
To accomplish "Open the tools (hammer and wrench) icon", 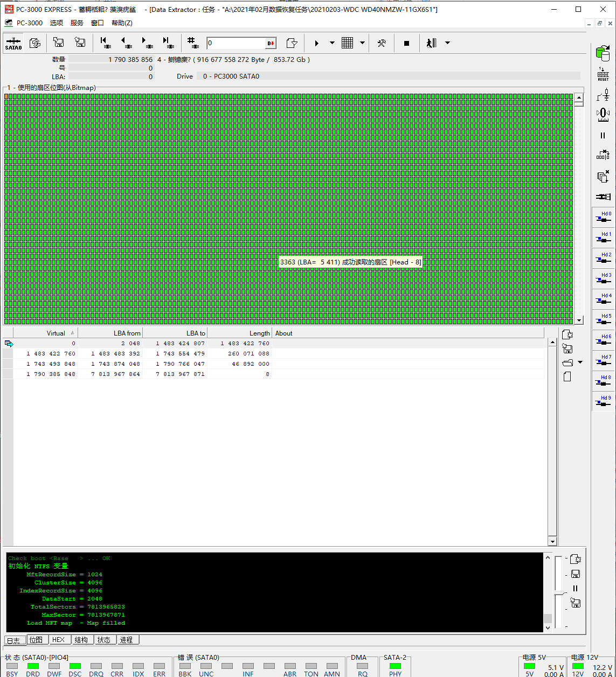I will point(382,43).
